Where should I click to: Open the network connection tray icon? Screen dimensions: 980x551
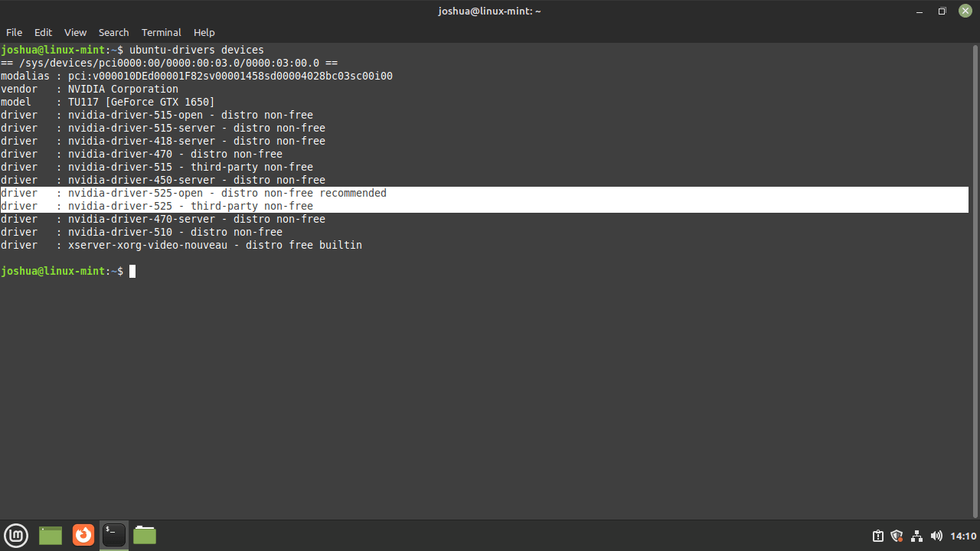(916, 536)
